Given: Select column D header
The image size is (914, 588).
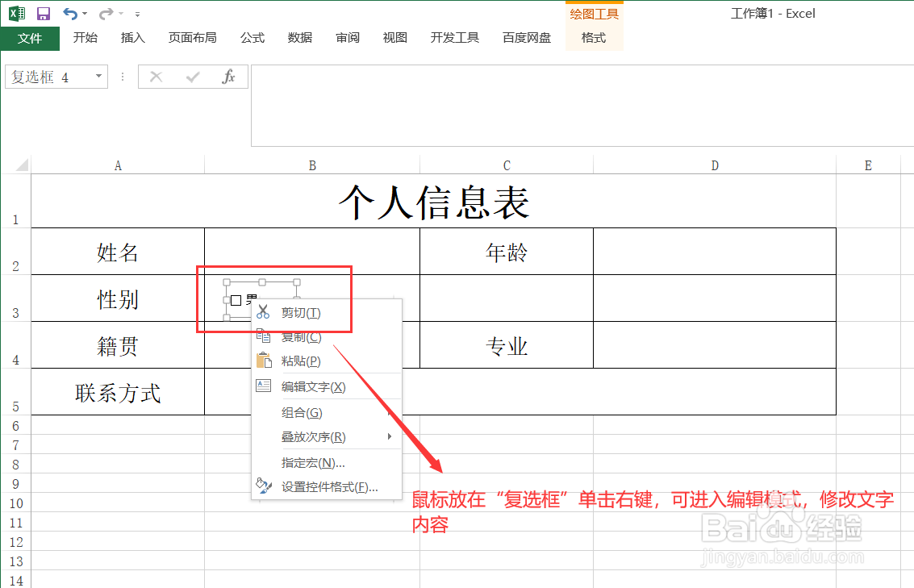Looking at the screenshot, I should [x=715, y=165].
